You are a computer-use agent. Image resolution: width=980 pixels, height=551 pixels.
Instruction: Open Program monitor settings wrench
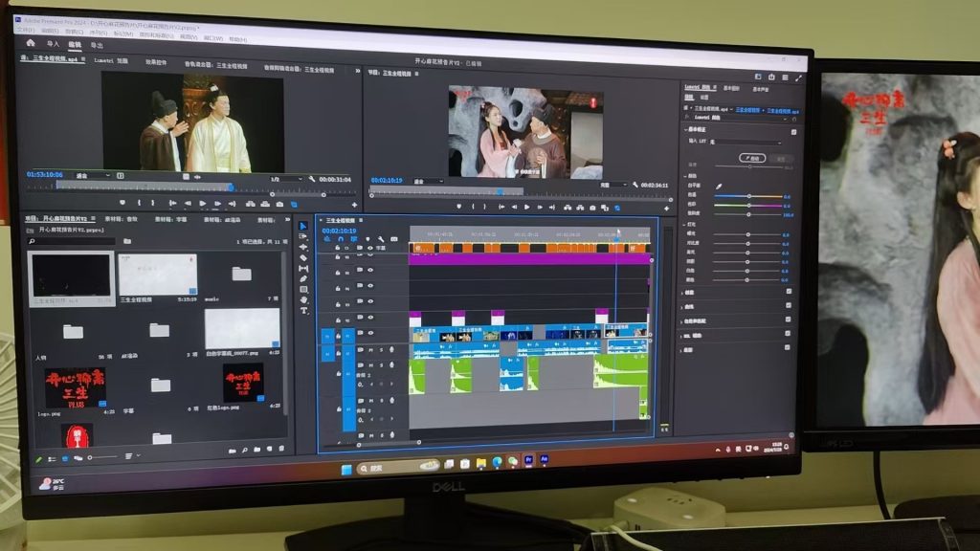(635, 185)
